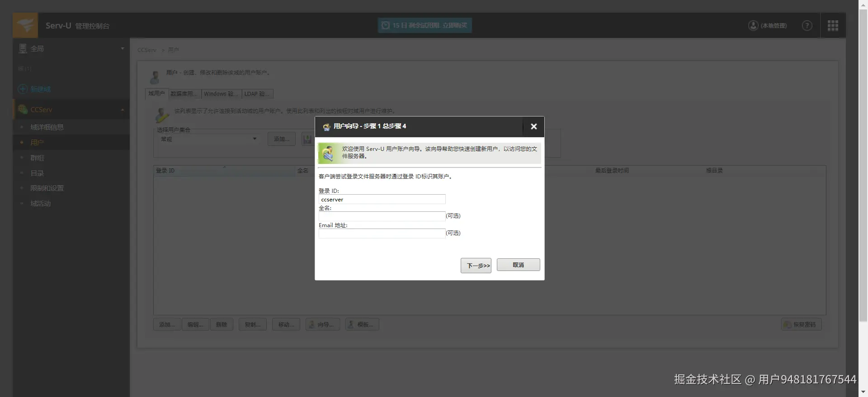This screenshot has height=397, width=868.
Task: Click the 删除 button
Action: click(222, 325)
